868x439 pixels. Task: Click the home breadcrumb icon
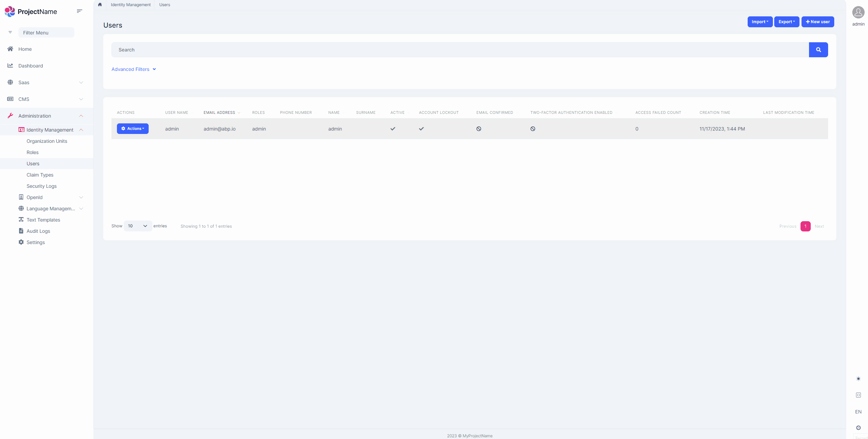click(100, 5)
